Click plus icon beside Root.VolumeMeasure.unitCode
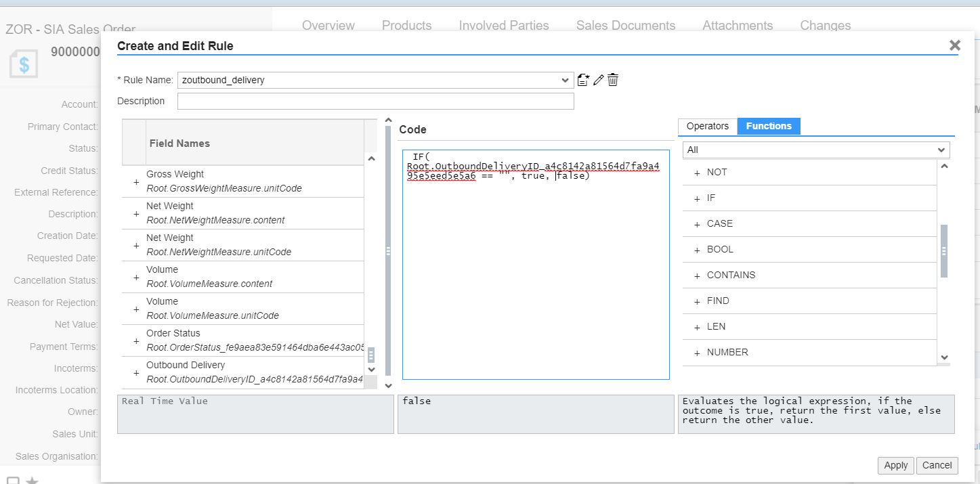Viewport: 980px width, 484px height. 136,309
